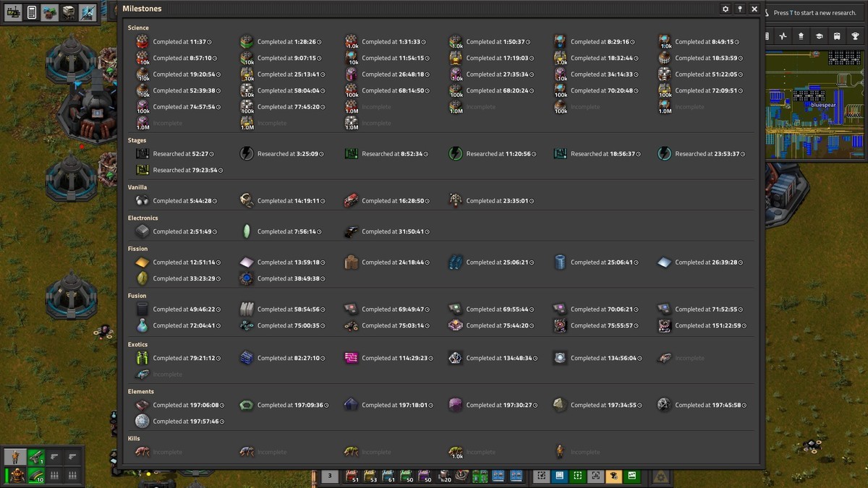Open trains overview icon near minimap

click(837, 36)
